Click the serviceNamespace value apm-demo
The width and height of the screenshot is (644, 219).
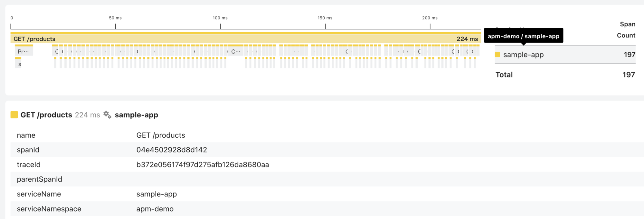pyautogui.click(x=155, y=209)
